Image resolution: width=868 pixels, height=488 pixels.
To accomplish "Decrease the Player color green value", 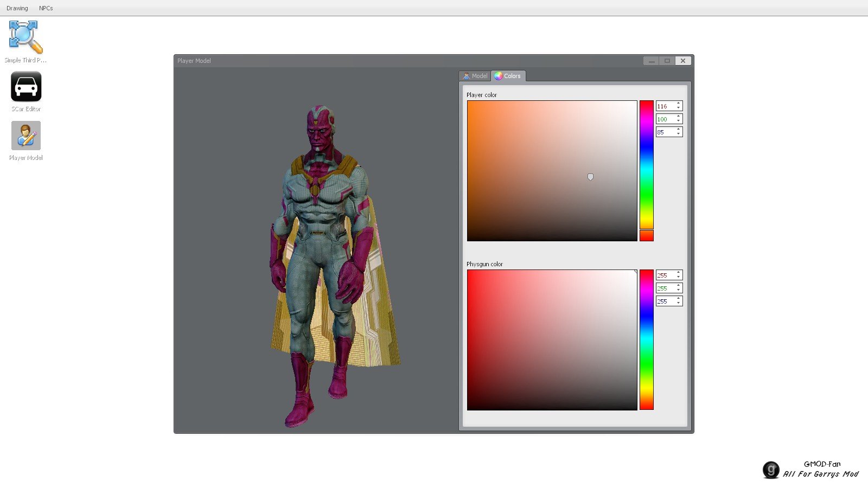I will pyautogui.click(x=679, y=121).
